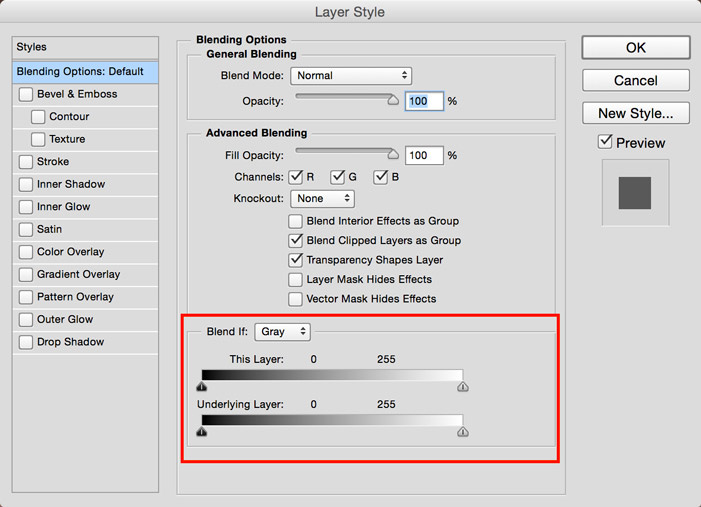The image size is (701, 507).
Task: Click the Fill Opacity slider handle
Action: (x=393, y=154)
